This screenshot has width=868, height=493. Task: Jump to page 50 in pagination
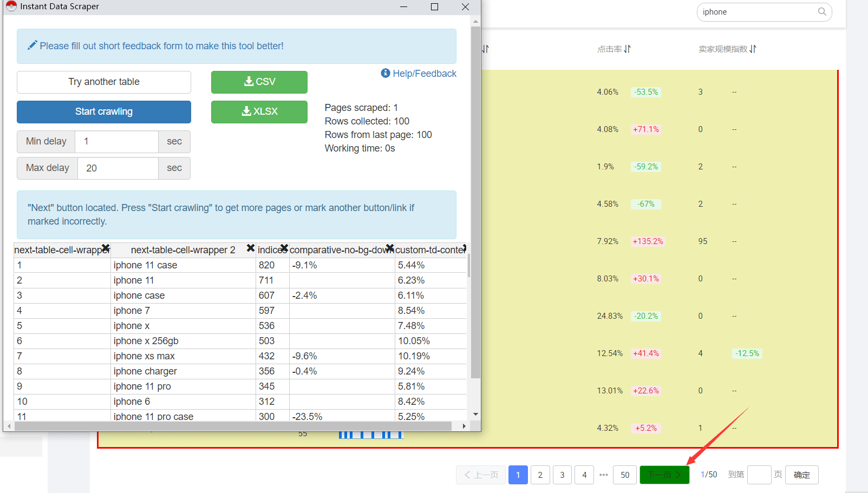[625, 475]
